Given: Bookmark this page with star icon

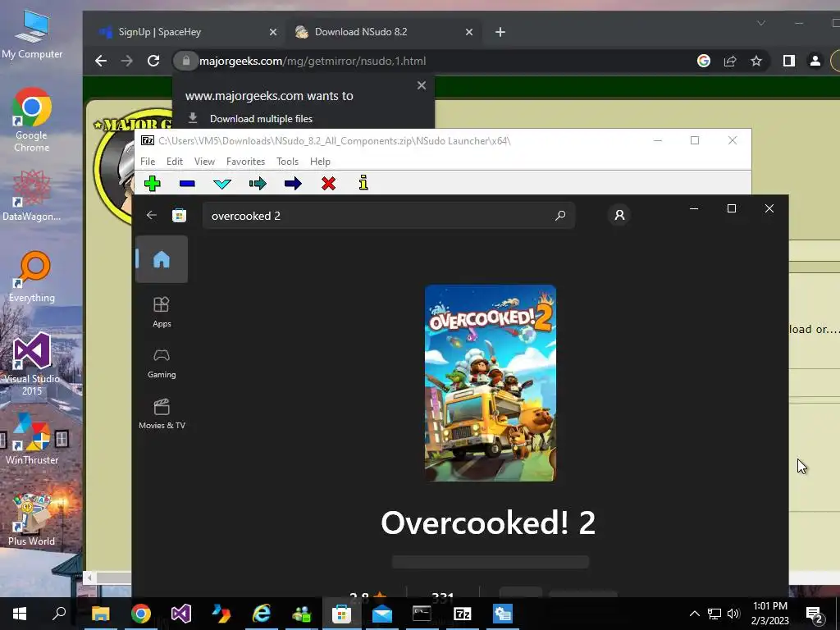Looking at the screenshot, I should (756, 61).
